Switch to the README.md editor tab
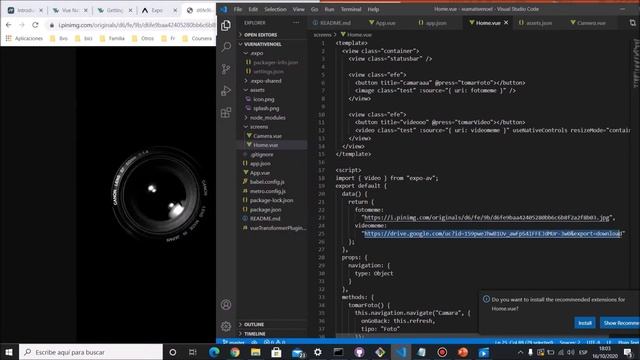The height and width of the screenshot is (360, 640). 332,23
